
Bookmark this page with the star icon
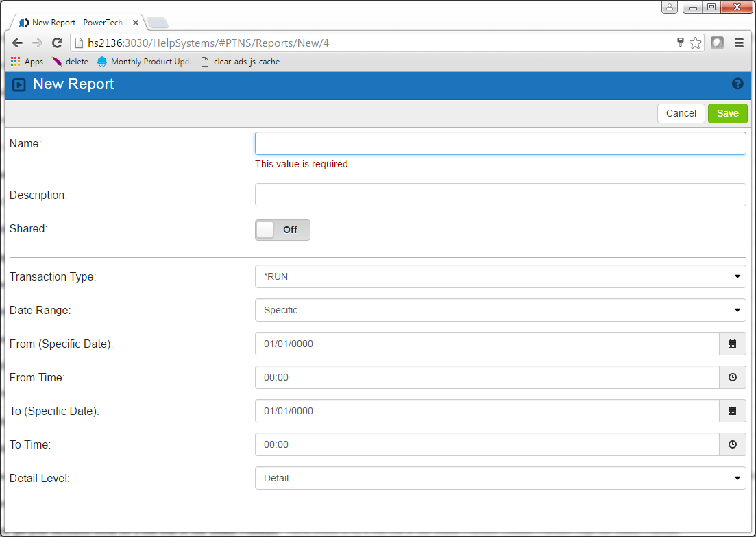point(695,43)
